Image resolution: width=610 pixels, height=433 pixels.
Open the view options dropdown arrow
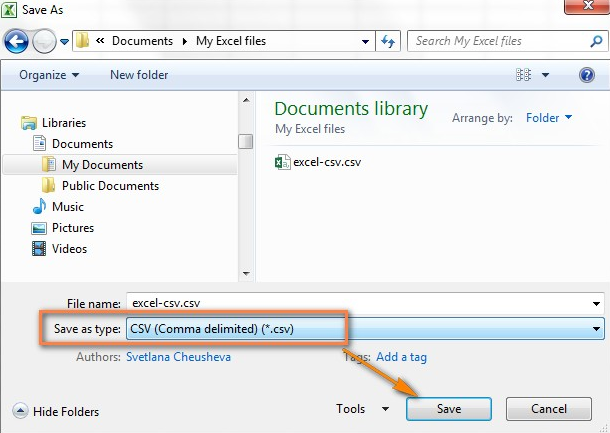pyautogui.click(x=545, y=75)
